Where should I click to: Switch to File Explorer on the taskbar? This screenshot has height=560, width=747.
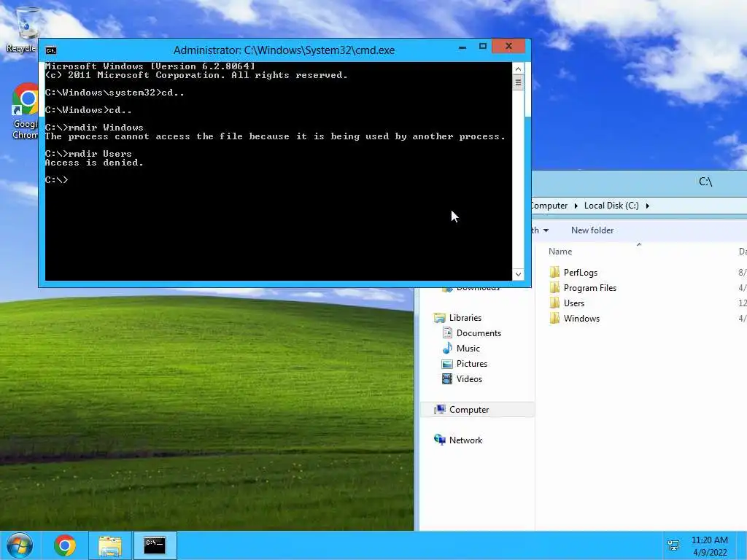(110, 545)
